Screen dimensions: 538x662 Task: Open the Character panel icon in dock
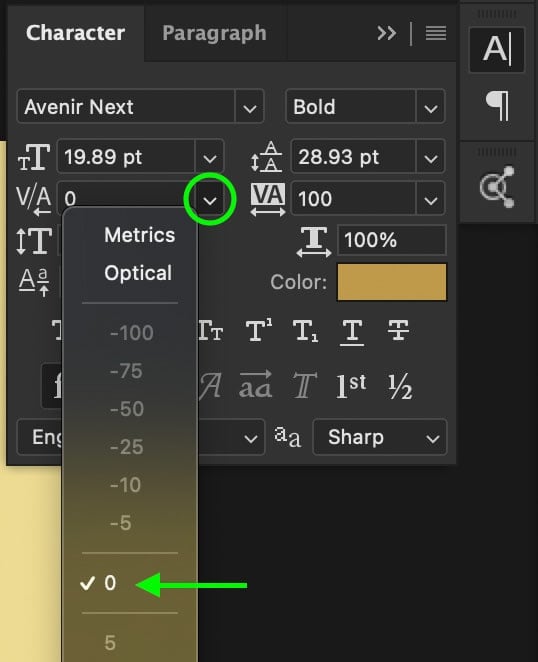coord(497,49)
